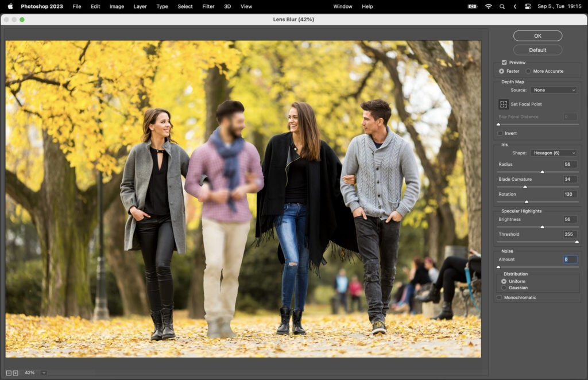
Task: Disable the Preview checkbox
Action: tap(505, 63)
